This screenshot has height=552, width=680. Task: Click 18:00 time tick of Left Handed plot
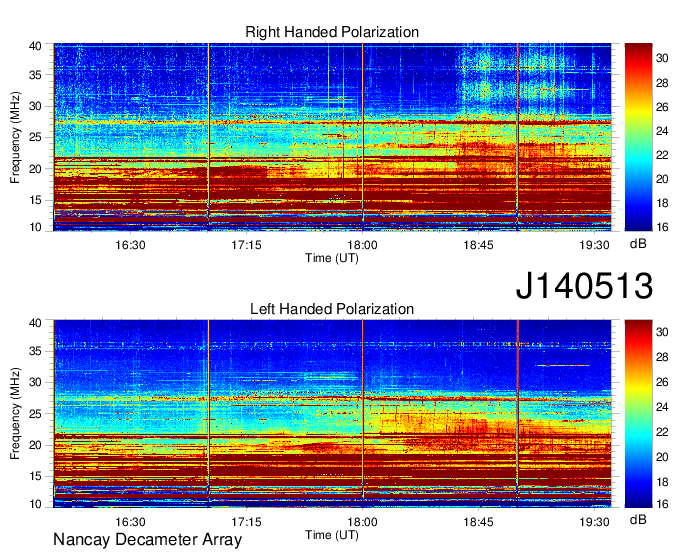click(363, 522)
